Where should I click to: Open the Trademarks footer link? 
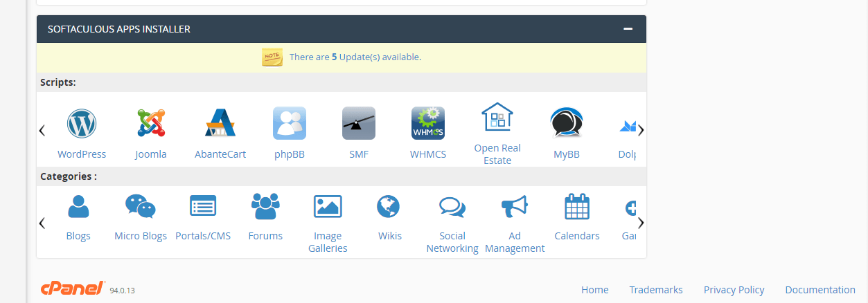(x=656, y=290)
